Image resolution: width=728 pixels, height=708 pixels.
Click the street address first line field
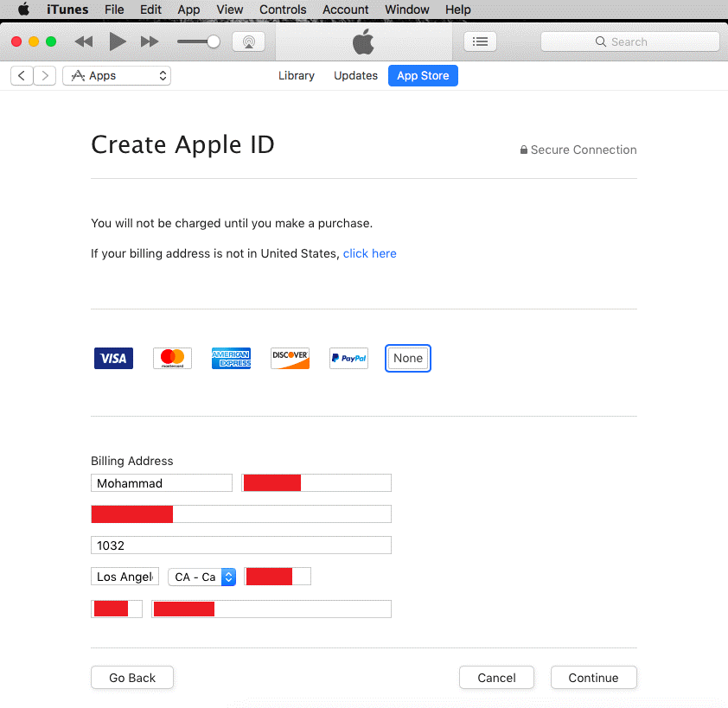241,514
